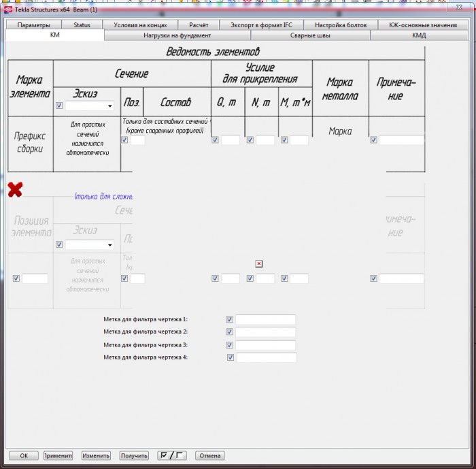Toggle greyed table's checkbox next to автоматически note

pos(124,278)
